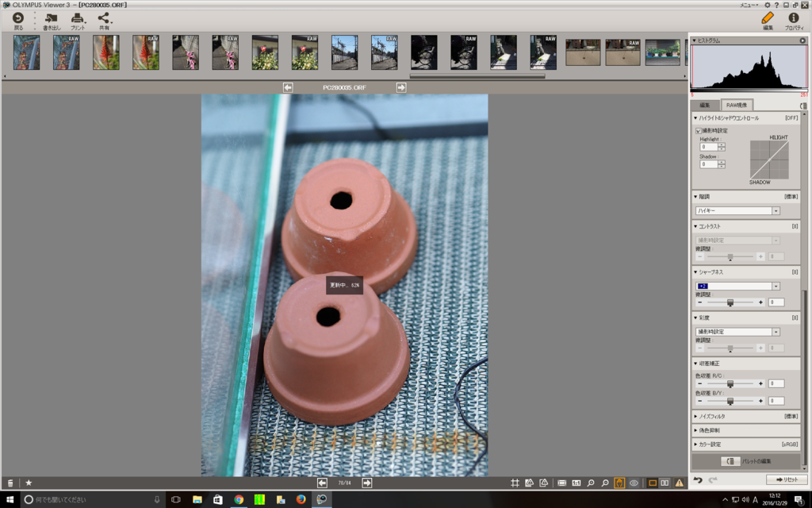
Task: Toggle the orange hand pan tool
Action: 619,483
